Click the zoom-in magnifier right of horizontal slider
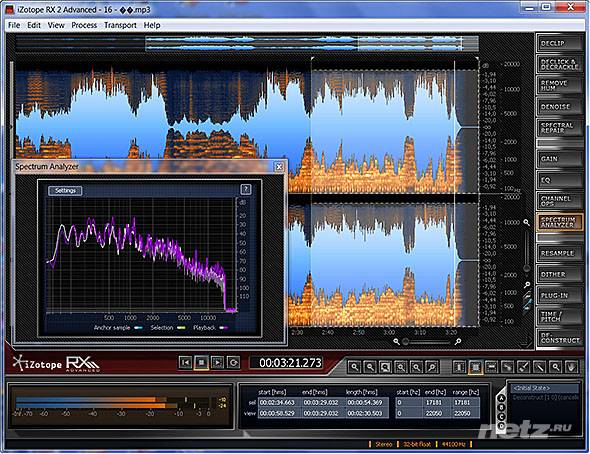Screen dimensions: 590x454 458,342
